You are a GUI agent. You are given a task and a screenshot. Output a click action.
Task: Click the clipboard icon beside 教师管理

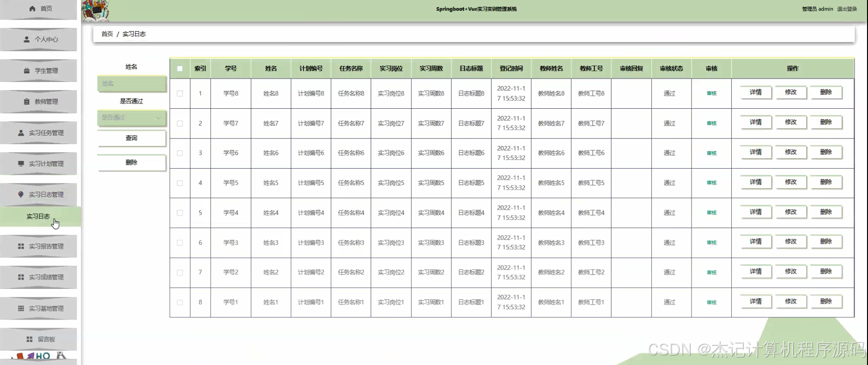click(27, 102)
